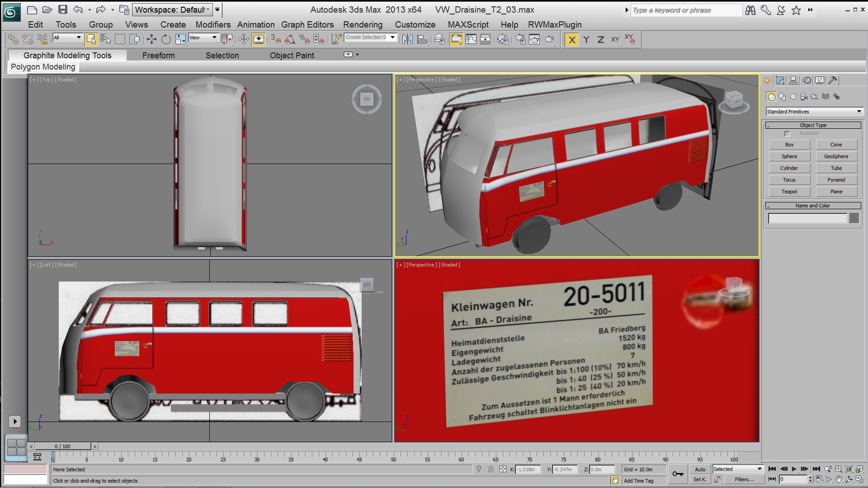Click the Mirror tool icon

tap(407, 39)
